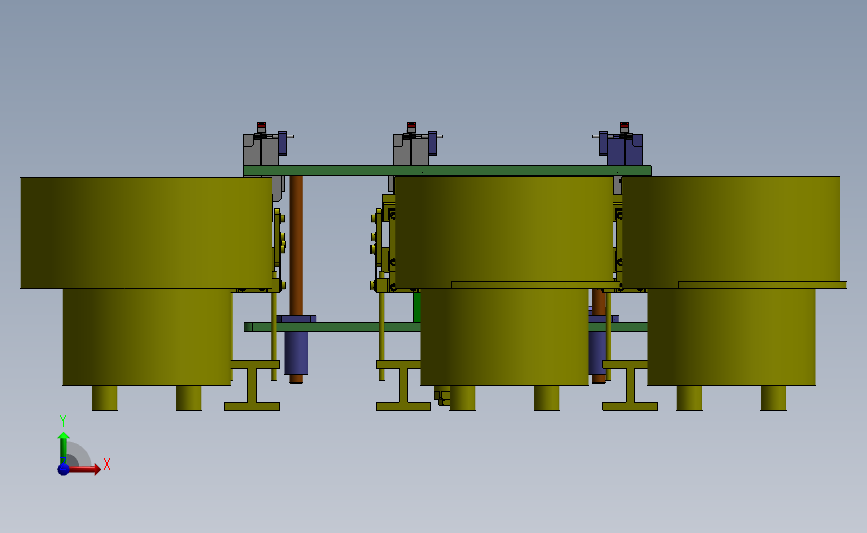The image size is (867, 533).
Task: Click the red X axis arrow of the triad
Action: click(84, 469)
